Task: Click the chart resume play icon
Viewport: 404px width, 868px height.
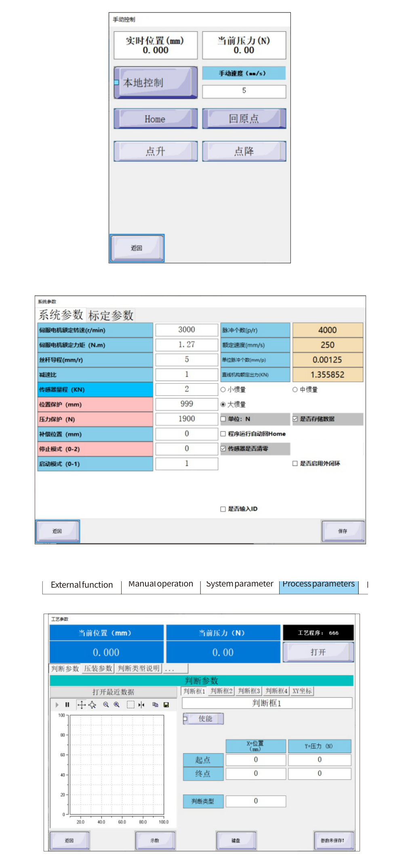Action: pos(57,705)
